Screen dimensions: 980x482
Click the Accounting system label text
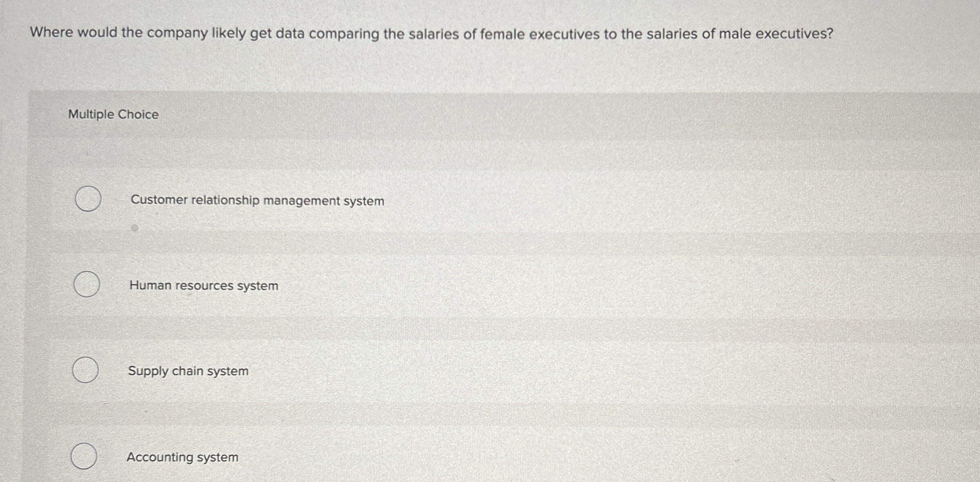(182, 457)
